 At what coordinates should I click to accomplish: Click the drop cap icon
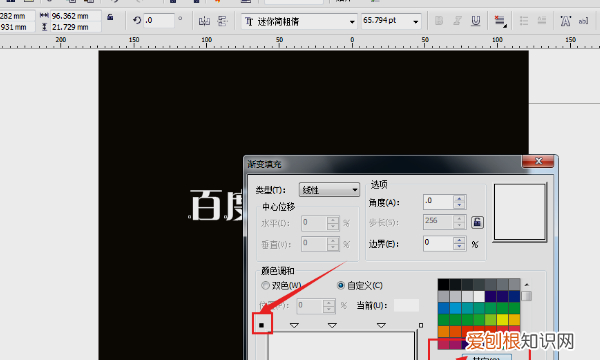pos(542,21)
